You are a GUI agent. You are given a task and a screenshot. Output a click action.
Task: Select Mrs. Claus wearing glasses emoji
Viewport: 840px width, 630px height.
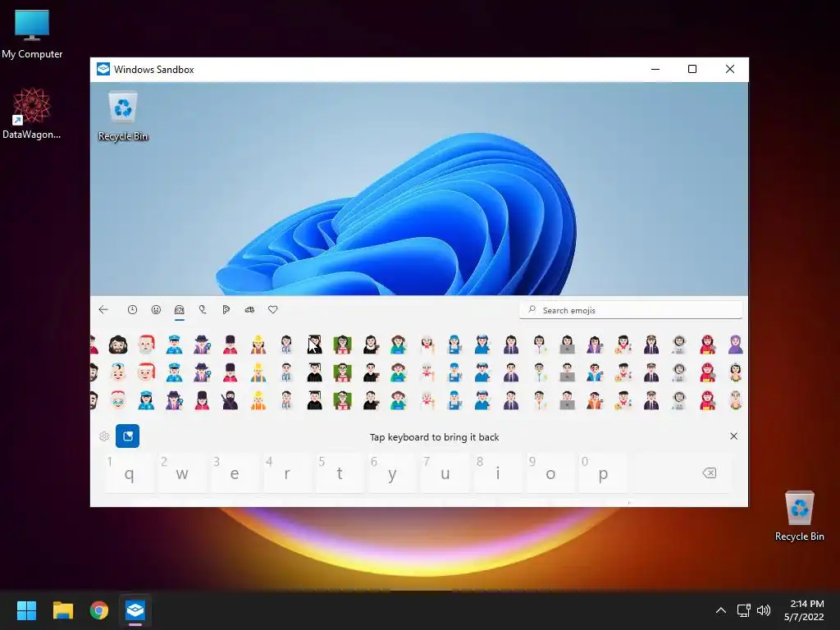tap(118, 399)
